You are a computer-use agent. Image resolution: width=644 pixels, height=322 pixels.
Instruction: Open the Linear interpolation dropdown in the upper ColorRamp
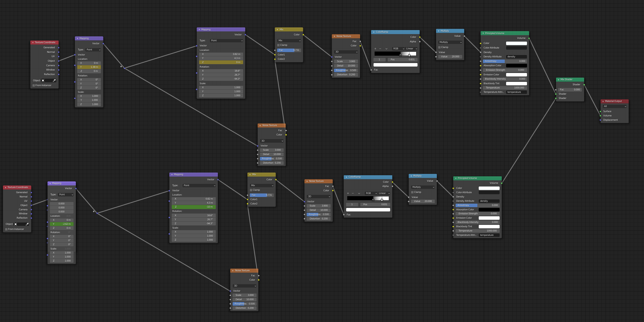coord(411,49)
